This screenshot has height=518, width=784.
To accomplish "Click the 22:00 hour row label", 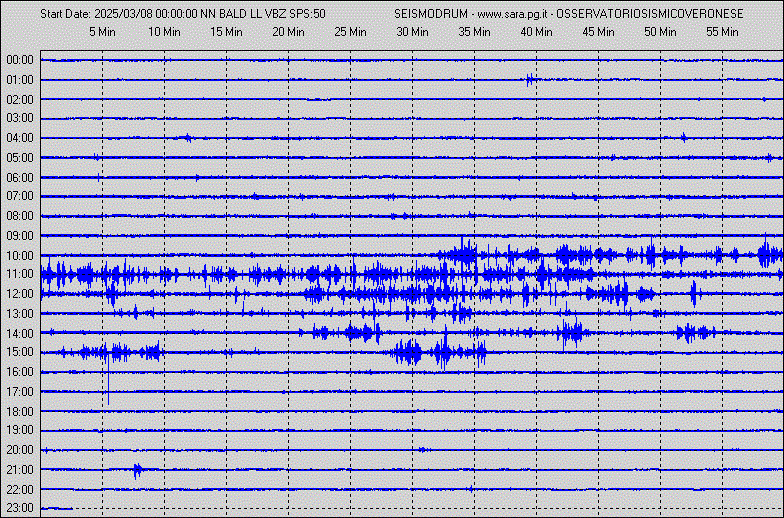I will pyautogui.click(x=20, y=489).
